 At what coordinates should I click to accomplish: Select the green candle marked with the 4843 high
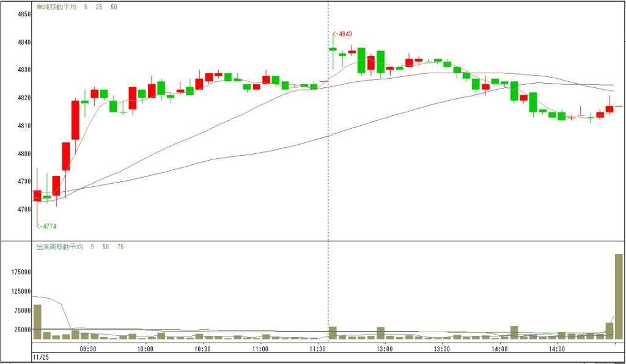(x=333, y=49)
